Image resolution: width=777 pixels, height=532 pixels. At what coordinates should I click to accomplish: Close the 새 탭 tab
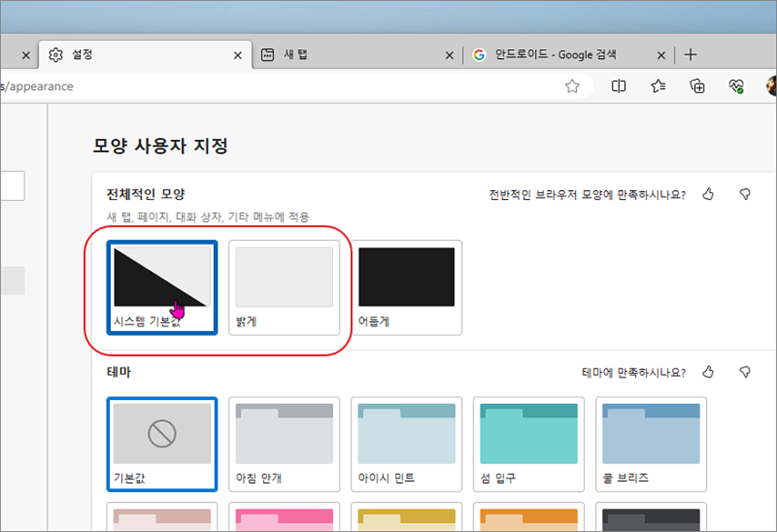pos(449,55)
